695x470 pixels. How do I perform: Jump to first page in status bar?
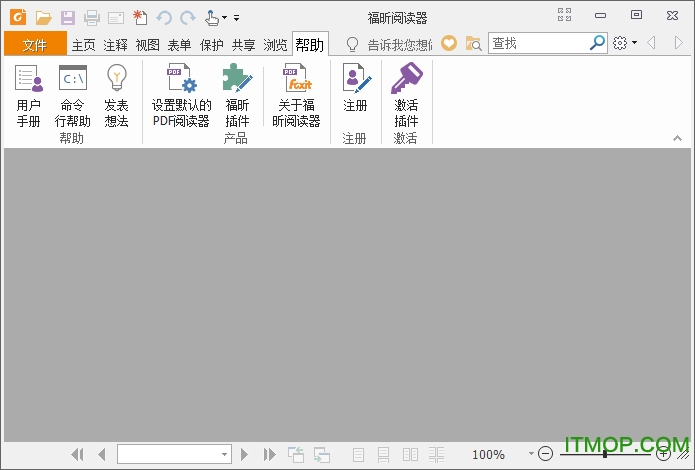[x=77, y=454]
